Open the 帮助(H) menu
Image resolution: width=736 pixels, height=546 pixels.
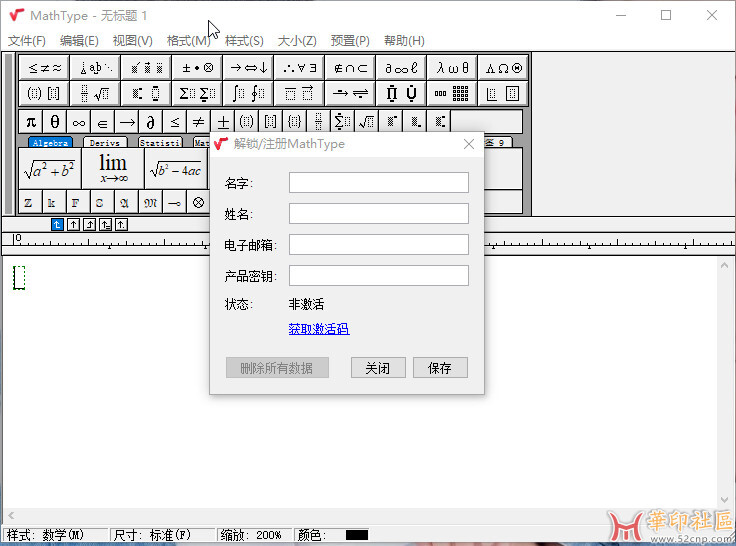(404, 41)
